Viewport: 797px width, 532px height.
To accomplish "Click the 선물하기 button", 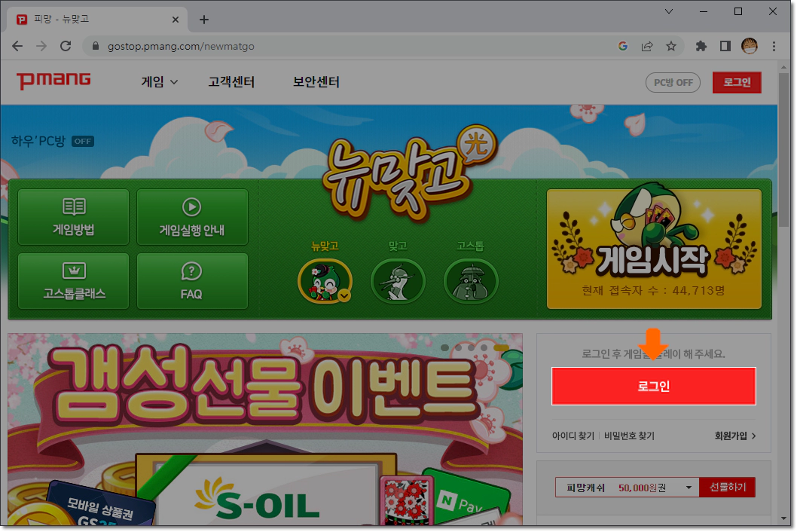I will pos(728,488).
